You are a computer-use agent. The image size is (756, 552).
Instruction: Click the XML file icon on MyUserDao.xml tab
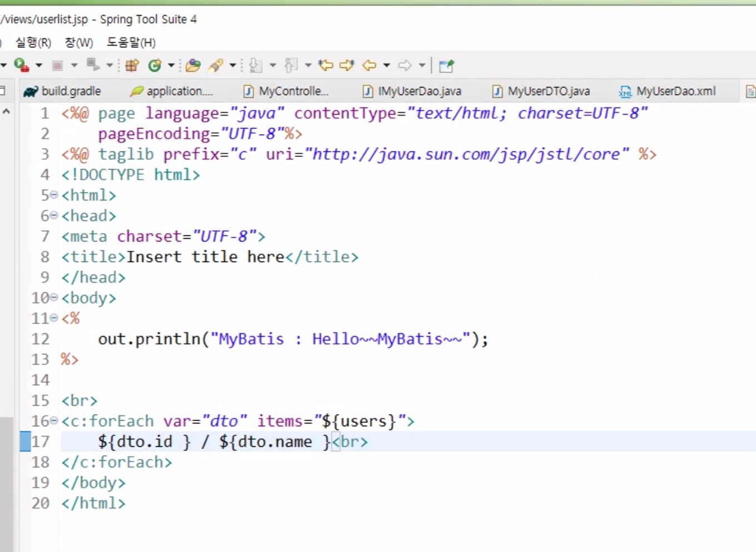point(626,91)
